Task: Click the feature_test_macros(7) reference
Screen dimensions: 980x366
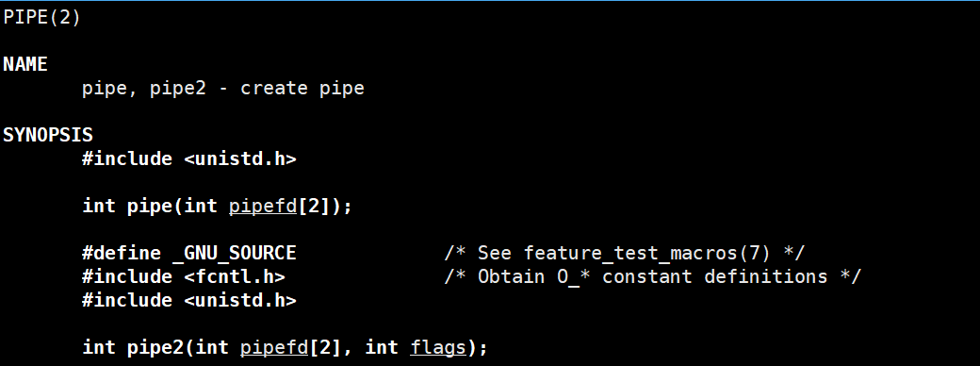Action: click(646, 254)
